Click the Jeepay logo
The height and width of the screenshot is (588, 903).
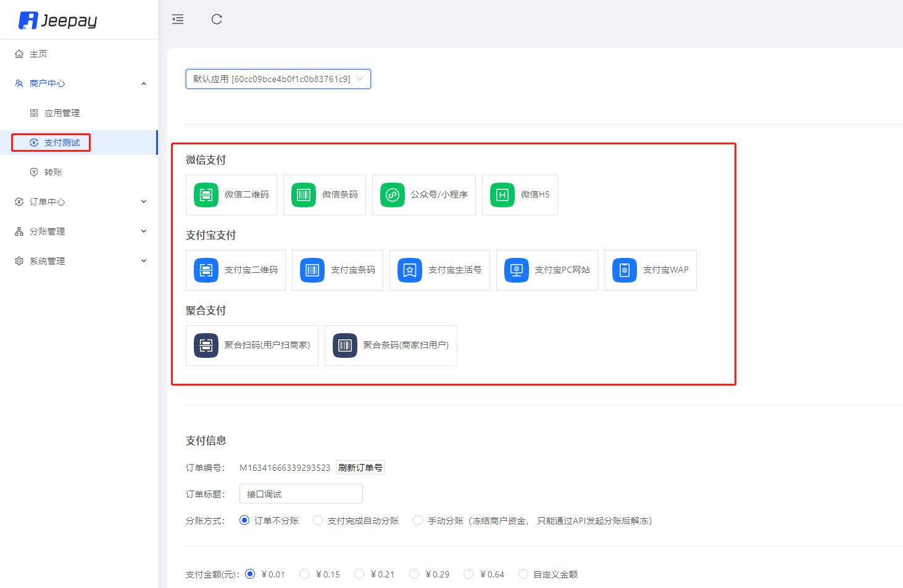tap(58, 20)
